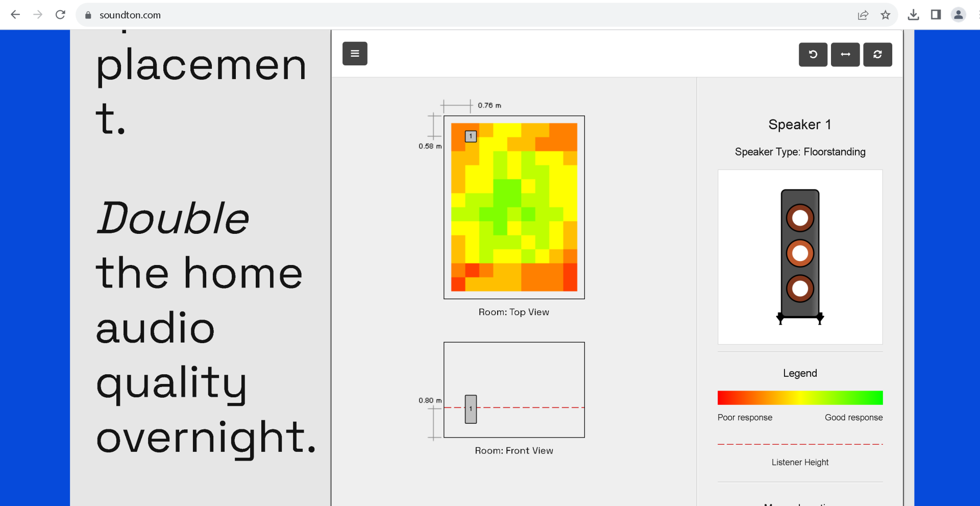
Task: Toggle the browser side panel icon
Action: [x=936, y=15]
